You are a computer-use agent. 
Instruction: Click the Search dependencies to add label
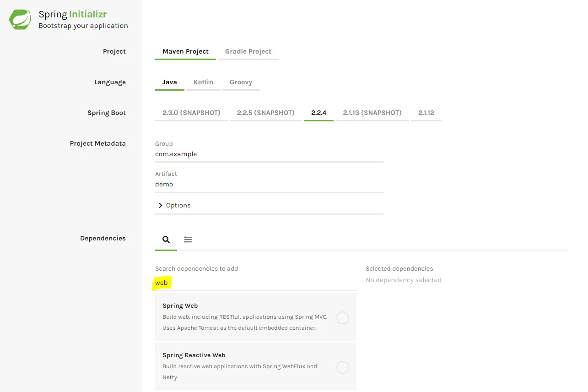click(197, 269)
